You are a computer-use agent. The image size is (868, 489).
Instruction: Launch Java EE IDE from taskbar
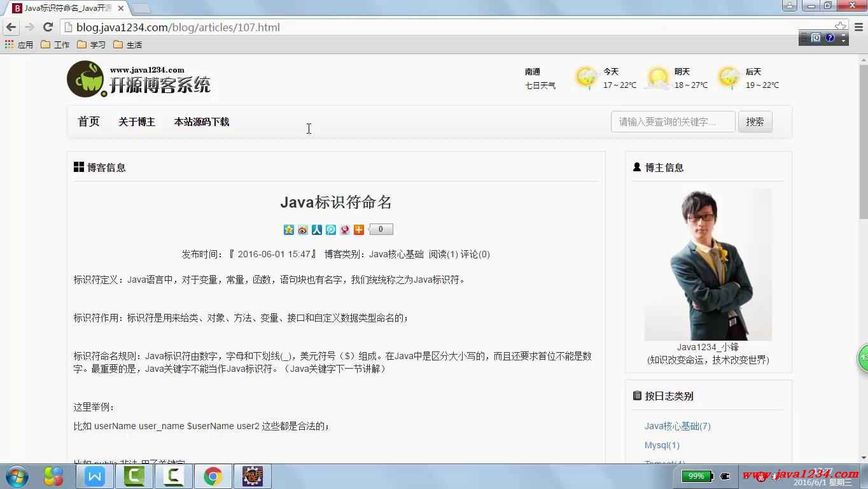pos(253,476)
